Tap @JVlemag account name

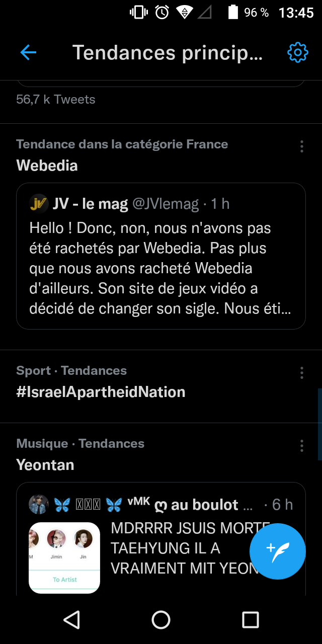166,204
